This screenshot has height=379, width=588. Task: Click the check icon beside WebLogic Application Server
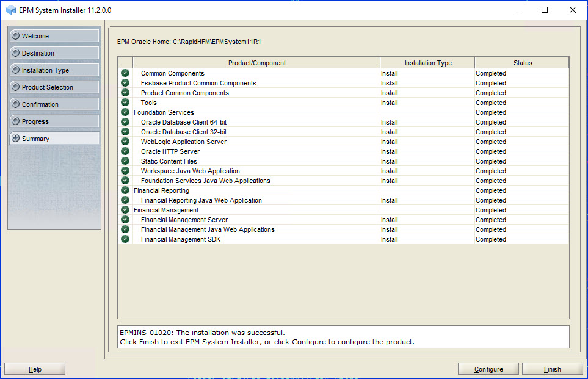pyautogui.click(x=125, y=142)
